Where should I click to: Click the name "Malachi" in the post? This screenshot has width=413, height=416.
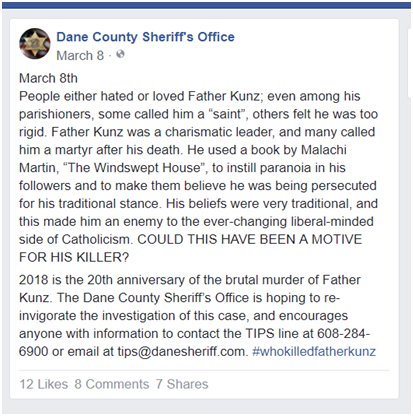(x=323, y=150)
